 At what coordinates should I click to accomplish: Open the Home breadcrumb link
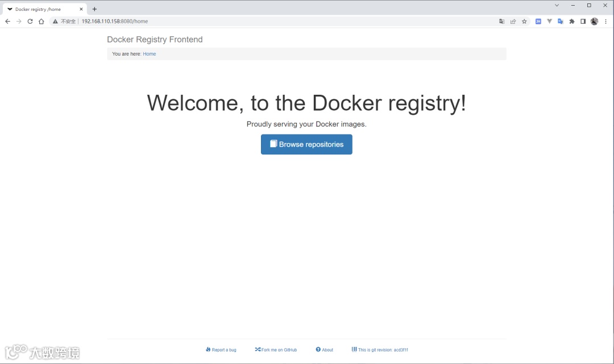[149, 54]
